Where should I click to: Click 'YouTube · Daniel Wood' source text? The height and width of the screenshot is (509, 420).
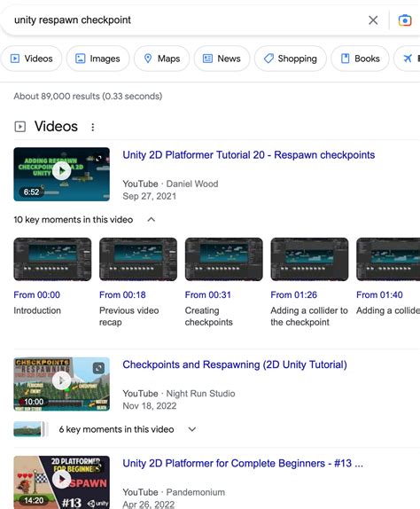(170, 184)
